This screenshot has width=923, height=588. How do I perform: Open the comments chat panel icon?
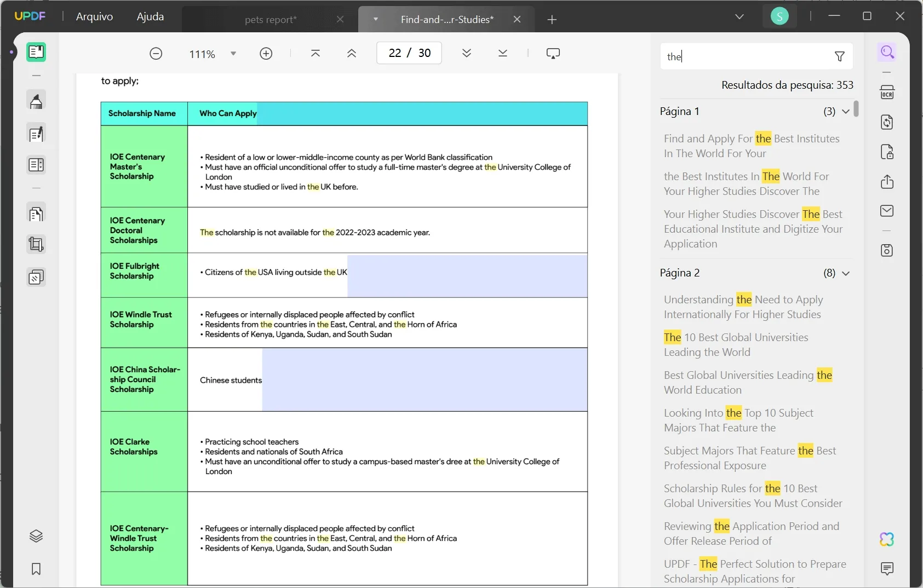click(887, 569)
